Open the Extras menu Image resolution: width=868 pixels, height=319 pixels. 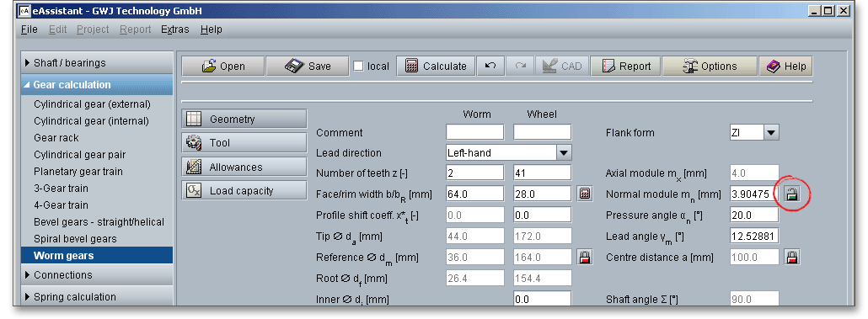click(x=175, y=29)
